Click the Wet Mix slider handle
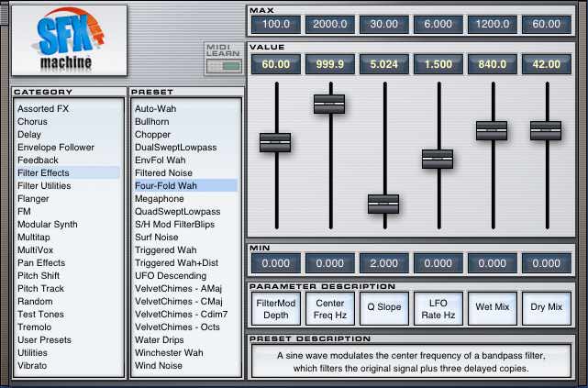Screen dimensions: 588x388 coord(492,130)
